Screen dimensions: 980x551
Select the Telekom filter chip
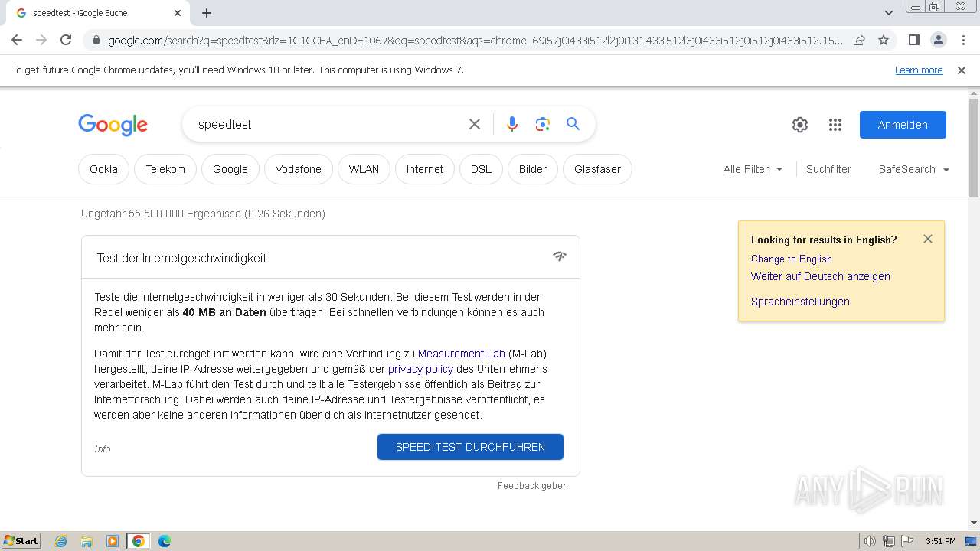(165, 169)
